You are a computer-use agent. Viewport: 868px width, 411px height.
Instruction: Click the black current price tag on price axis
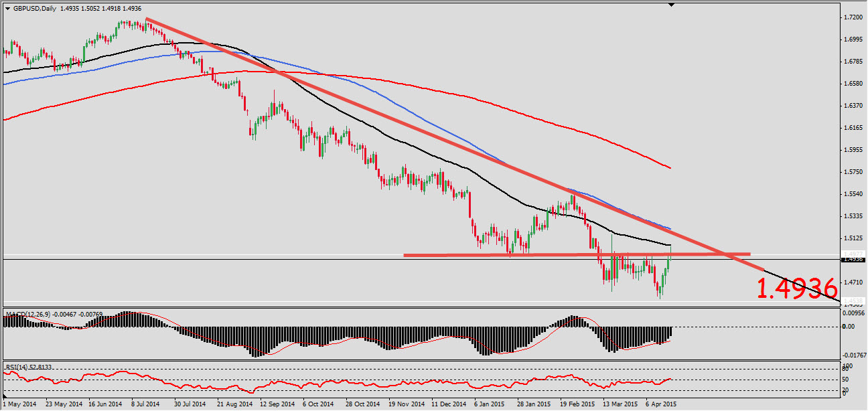853,260
